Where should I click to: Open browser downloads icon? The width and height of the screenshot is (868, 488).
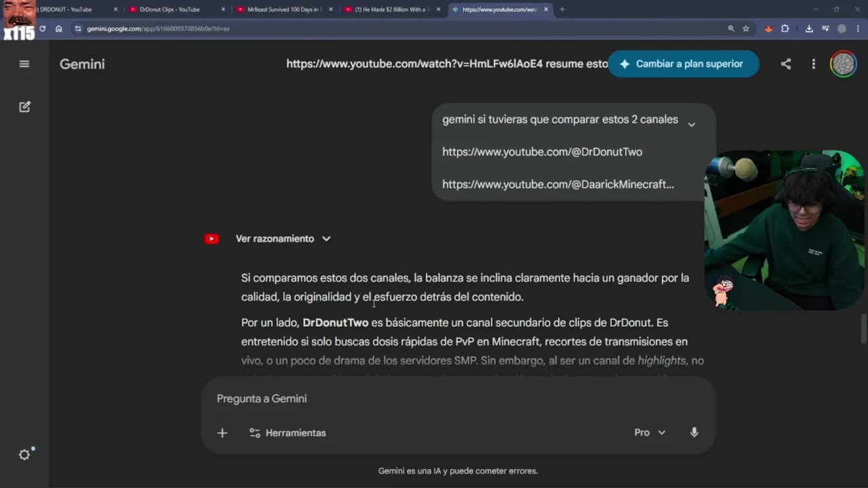click(809, 28)
